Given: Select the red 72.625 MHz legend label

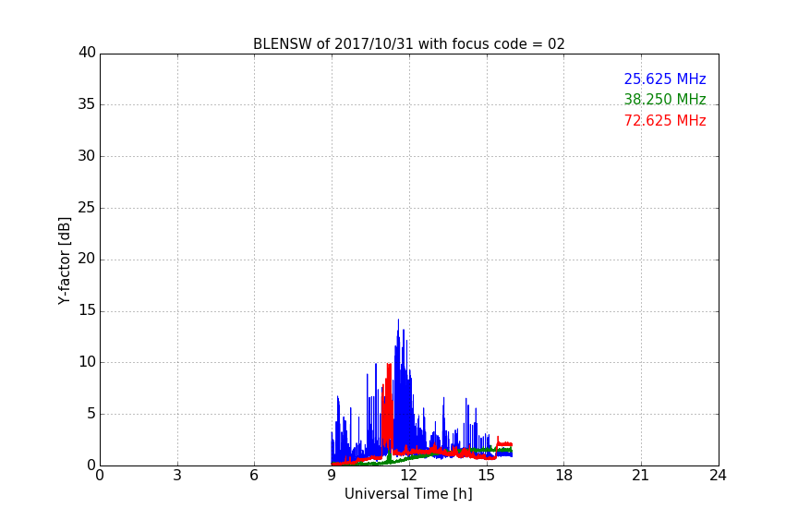Looking at the screenshot, I should pyautogui.click(x=665, y=121).
